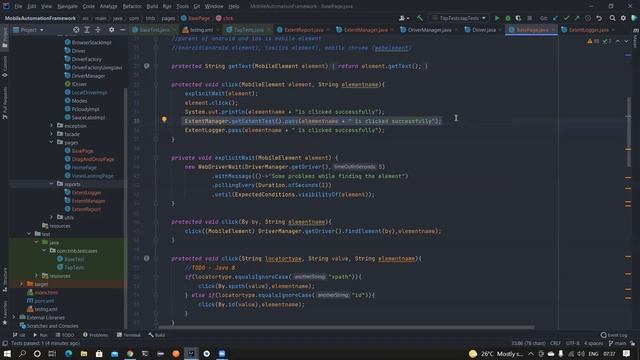Click the pages breadcrumb in navigation bar

coord(168,18)
